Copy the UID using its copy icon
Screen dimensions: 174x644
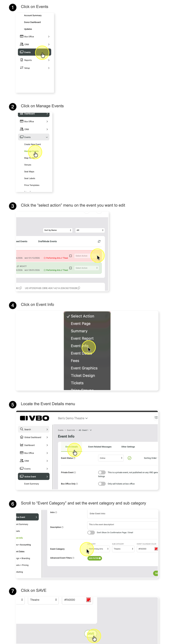point(79,288)
